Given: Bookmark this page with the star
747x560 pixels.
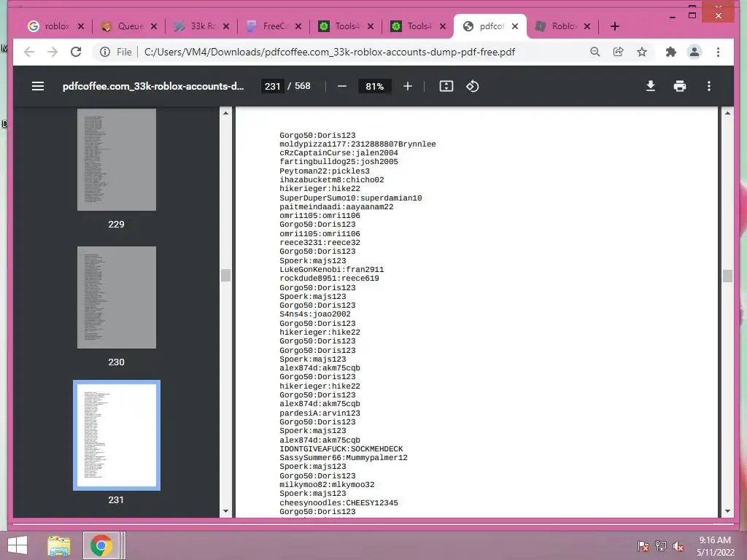Looking at the screenshot, I should click(x=642, y=52).
